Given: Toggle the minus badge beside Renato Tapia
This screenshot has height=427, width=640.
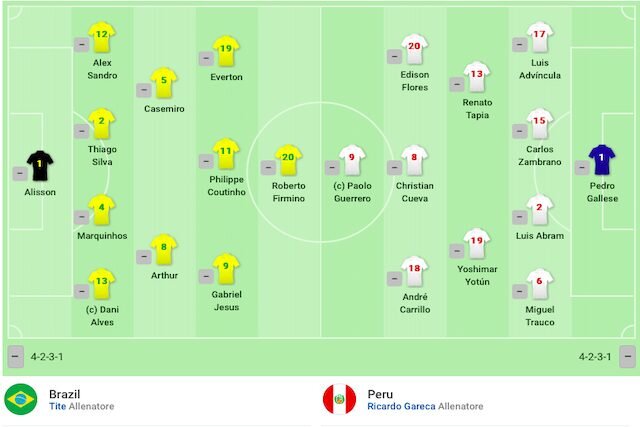Looking at the screenshot, I should [x=457, y=85].
